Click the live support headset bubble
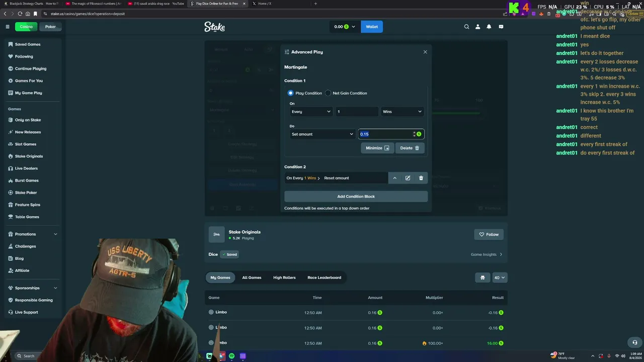The width and height of the screenshot is (644, 362). [635, 342]
